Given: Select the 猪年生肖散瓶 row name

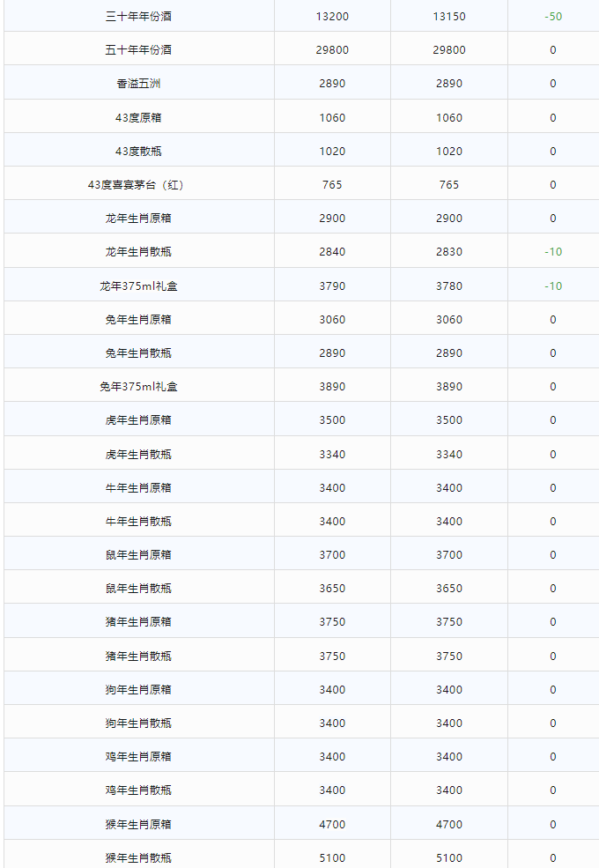Looking at the screenshot, I should (x=138, y=656).
